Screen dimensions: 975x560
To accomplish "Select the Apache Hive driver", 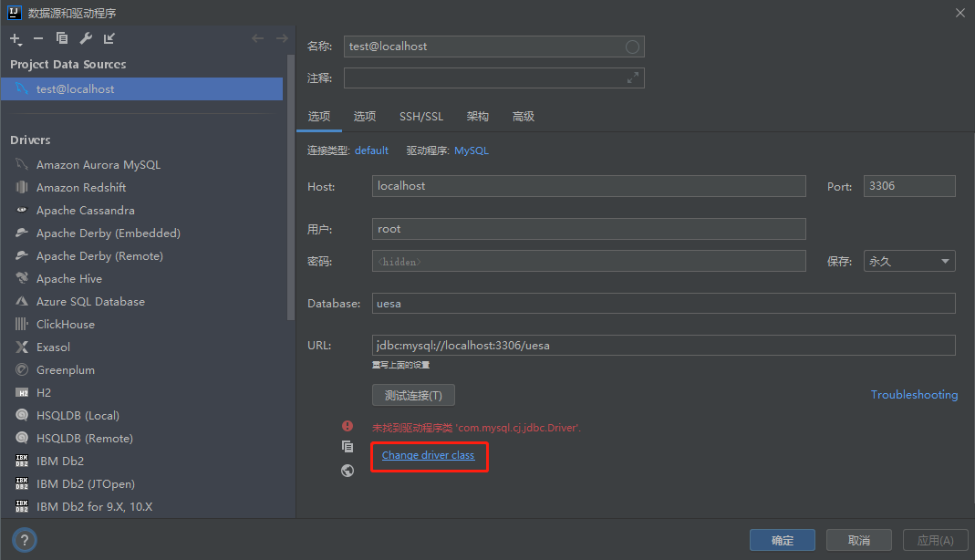I will tap(74, 278).
